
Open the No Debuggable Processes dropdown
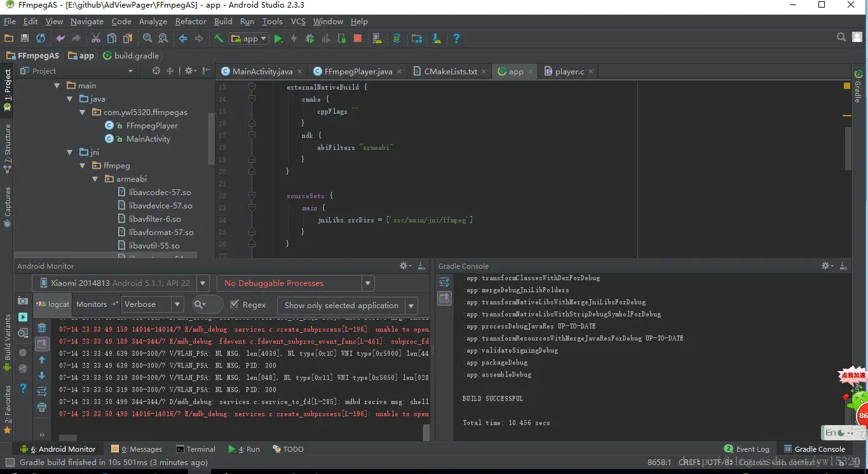[295, 283]
